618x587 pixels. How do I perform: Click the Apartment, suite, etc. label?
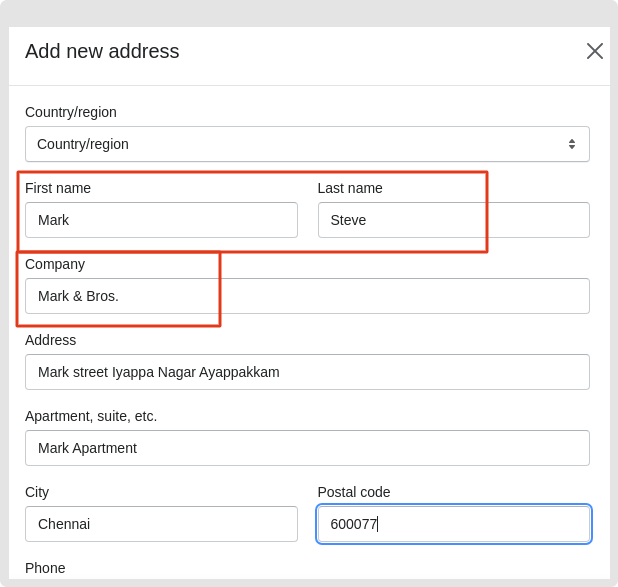coord(91,416)
